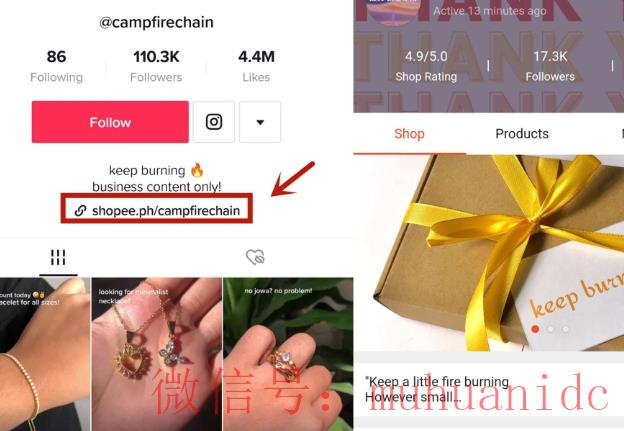Open the Instagram profile link icon
Viewport: 624px width, 431px height.
214,122
